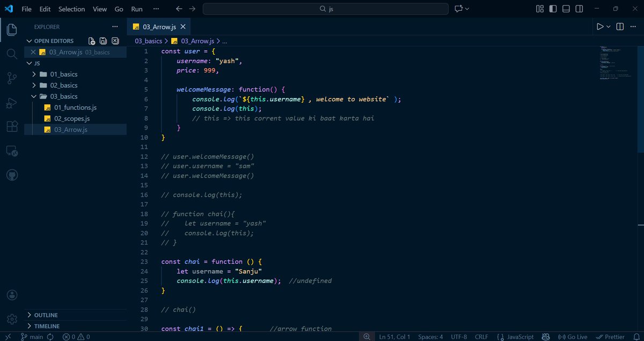644x341 pixels.
Task: Open Explorer views and more actions ellipsis
Action: click(x=115, y=27)
